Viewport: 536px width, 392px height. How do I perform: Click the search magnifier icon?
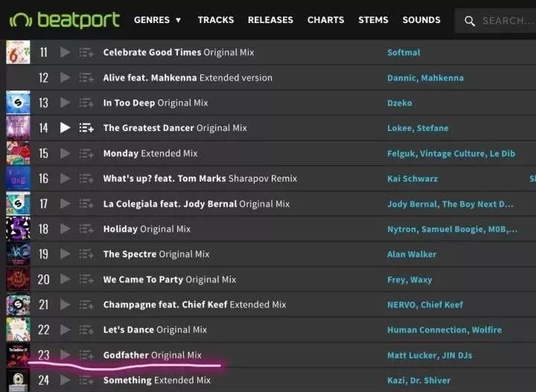(x=470, y=21)
